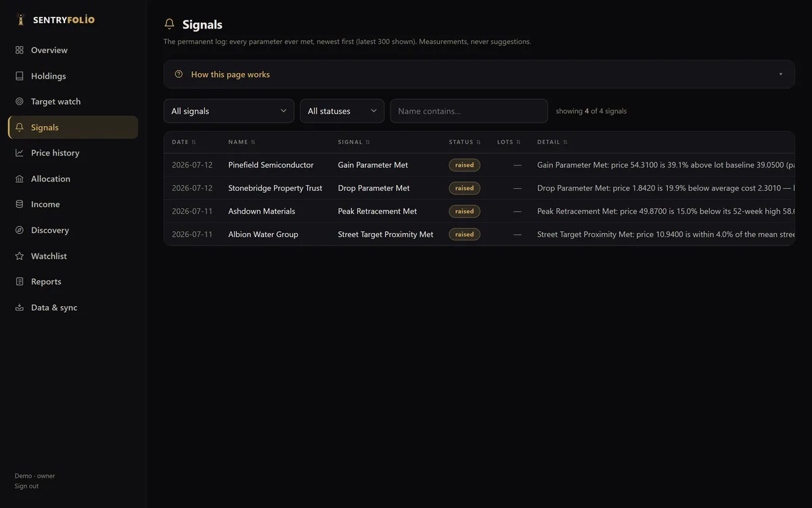Click the raised badge for Stonebridge Property Trust
This screenshot has height=508, width=812.
tap(464, 188)
